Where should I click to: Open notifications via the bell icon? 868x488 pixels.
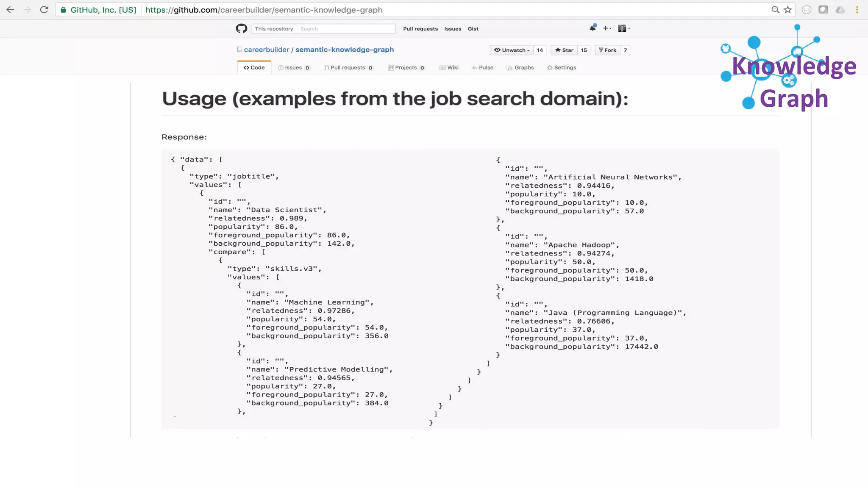pyautogui.click(x=593, y=28)
